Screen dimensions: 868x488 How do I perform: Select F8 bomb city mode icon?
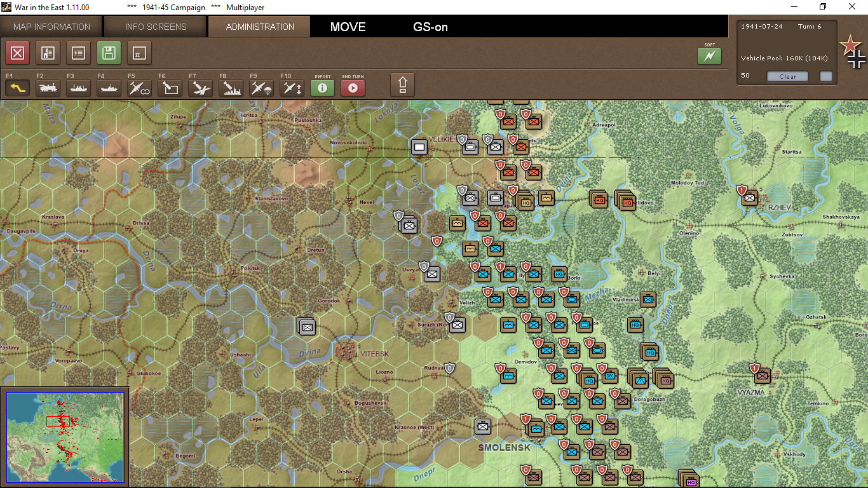[231, 88]
